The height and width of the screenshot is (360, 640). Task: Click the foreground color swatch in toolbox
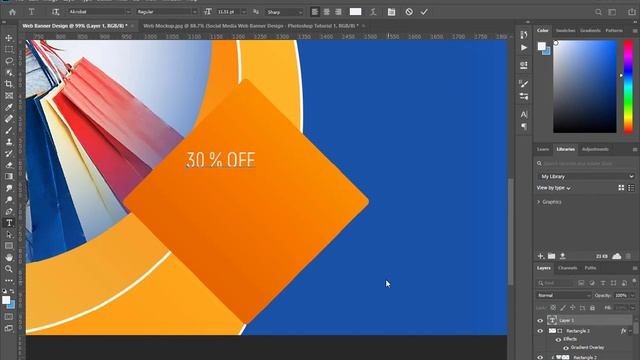(x=6, y=300)
